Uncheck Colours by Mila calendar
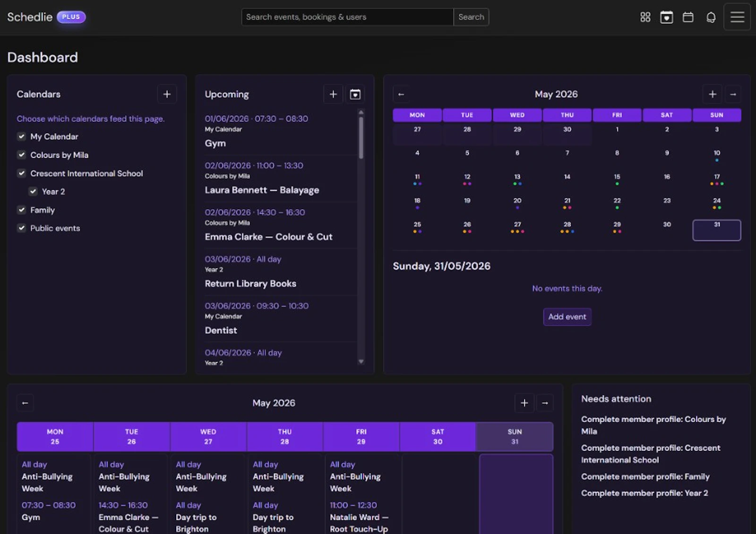Viewport: 756px width, 534px height. click(21, 155)
